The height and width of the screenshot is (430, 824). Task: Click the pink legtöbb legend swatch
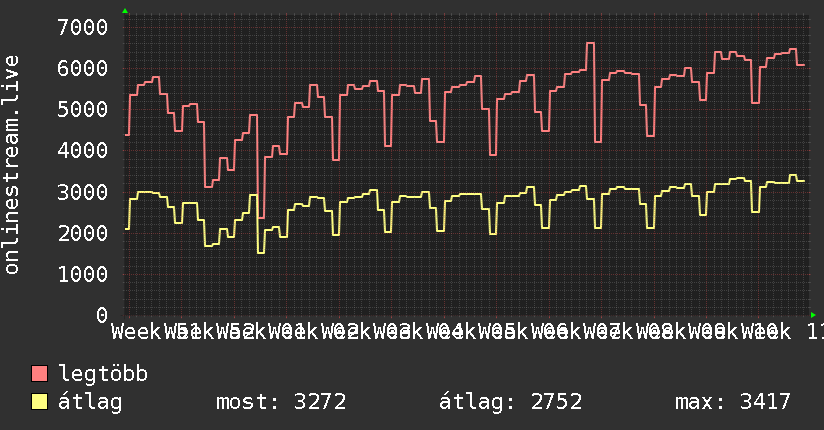(x=39, y=374)
